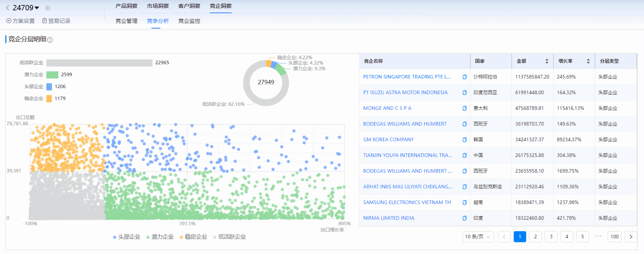
Task: Copy the NIRMA LIMITED INDIA name
Action: click(464, 218)
